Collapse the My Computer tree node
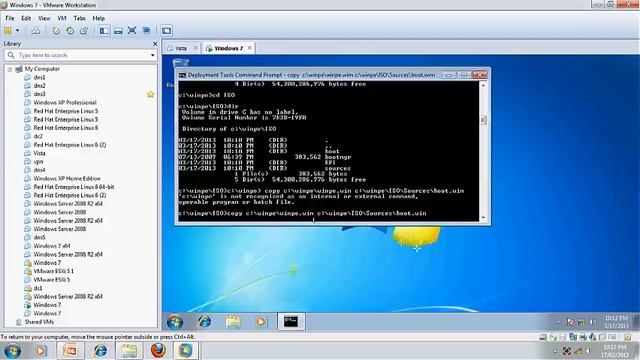Viewport: 640px width, 360px height. [10, 69]
